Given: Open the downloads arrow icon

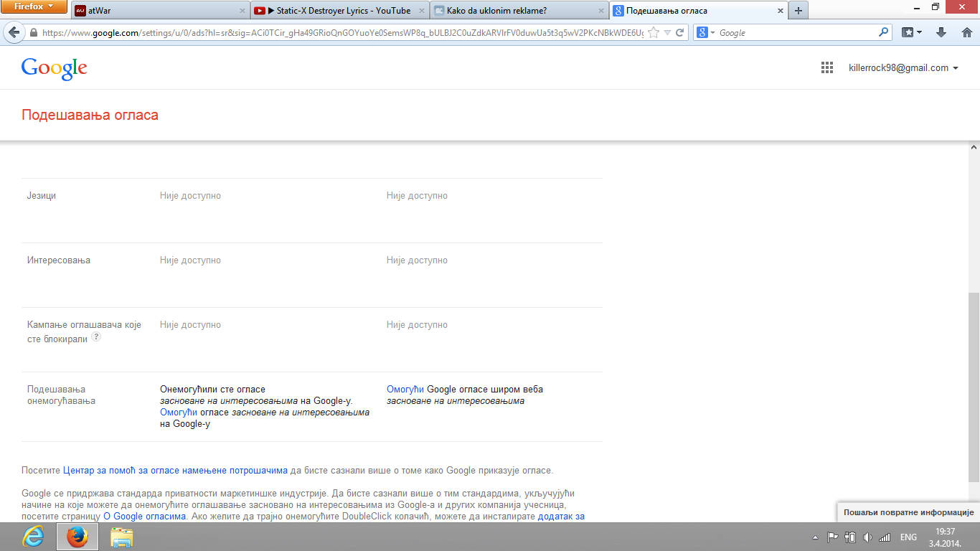Looking at the screenshot, I should click(941, 32).
